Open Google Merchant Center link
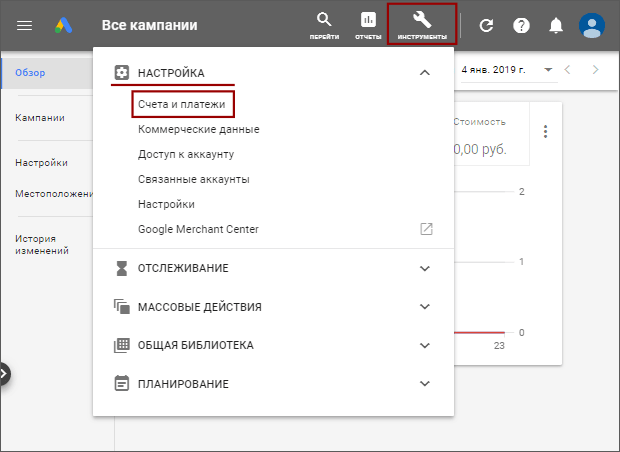 (x=198, y=229)
